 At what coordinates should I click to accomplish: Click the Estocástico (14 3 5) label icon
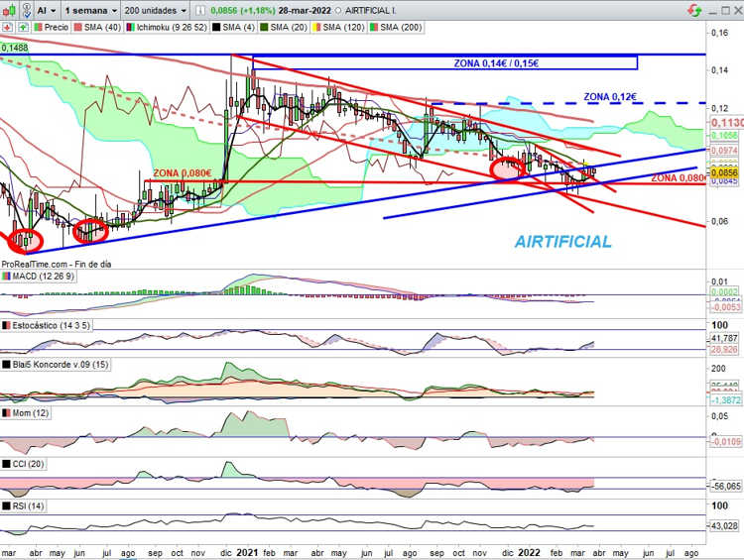click(x=6, y=325)
